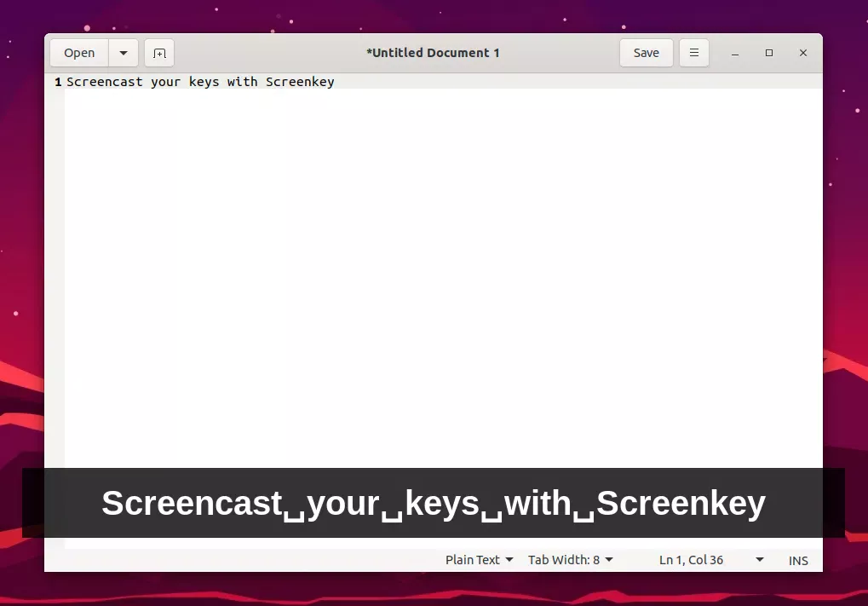Close the Untitled Document 1 window
868x606 pixels.
802,53
